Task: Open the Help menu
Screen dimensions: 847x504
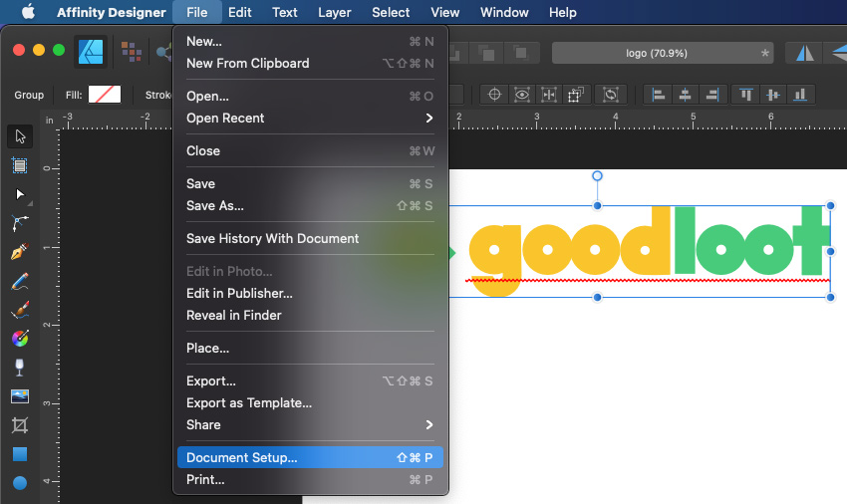Action: pyautogui.click(x=563, y=12)
